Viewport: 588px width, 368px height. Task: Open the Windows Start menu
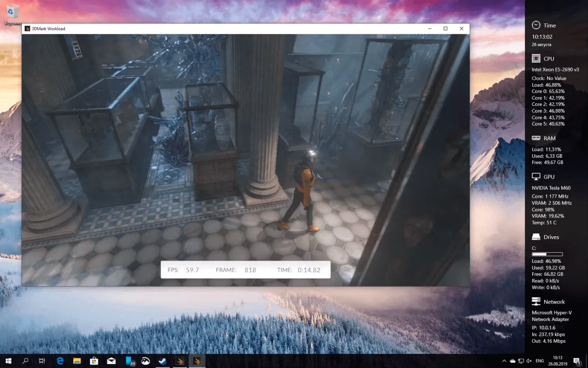pyautogui.click(x=8, y=361)
